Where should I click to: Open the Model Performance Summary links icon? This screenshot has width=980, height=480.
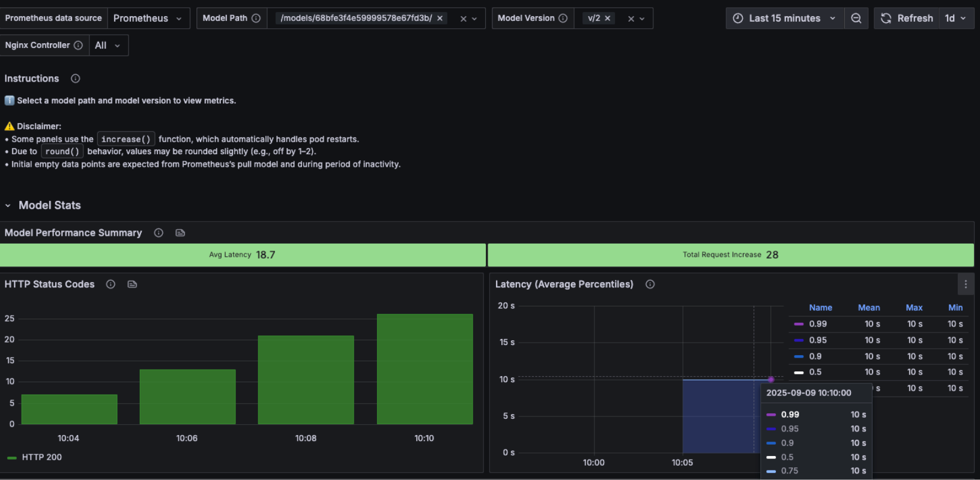pyautogui.click(x=180, y=233)
